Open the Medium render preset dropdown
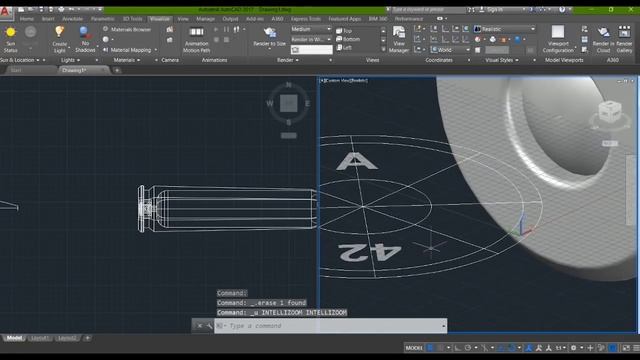The width and height of the screenshot is (640, 360). [311, 29]
